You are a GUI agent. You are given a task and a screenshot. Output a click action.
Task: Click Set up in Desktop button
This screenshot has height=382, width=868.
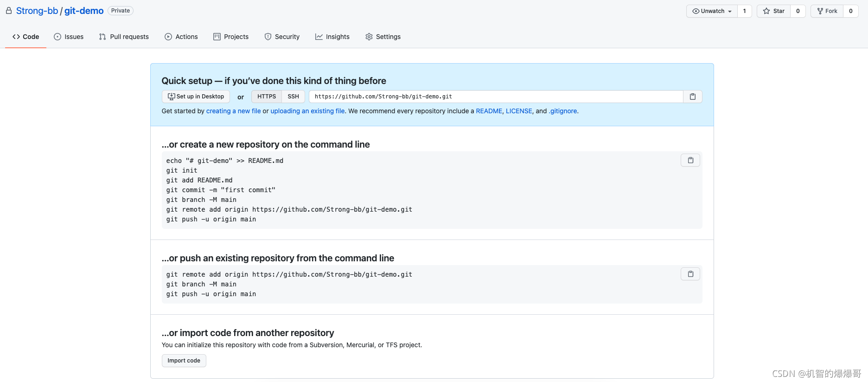pyautogui.click(x=196, y=97)
